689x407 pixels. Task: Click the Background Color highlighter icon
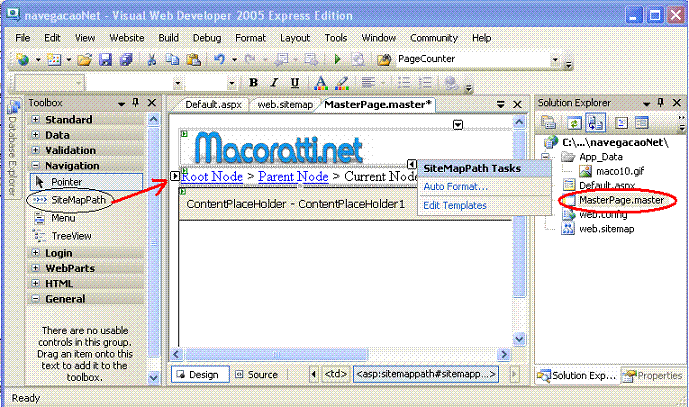coord(342,83)
